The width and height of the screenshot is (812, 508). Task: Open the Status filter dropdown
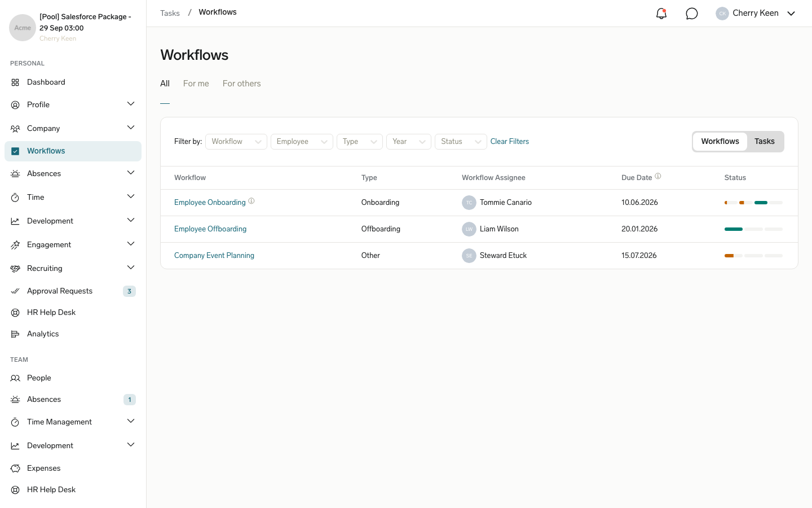(x=461, y=142)
